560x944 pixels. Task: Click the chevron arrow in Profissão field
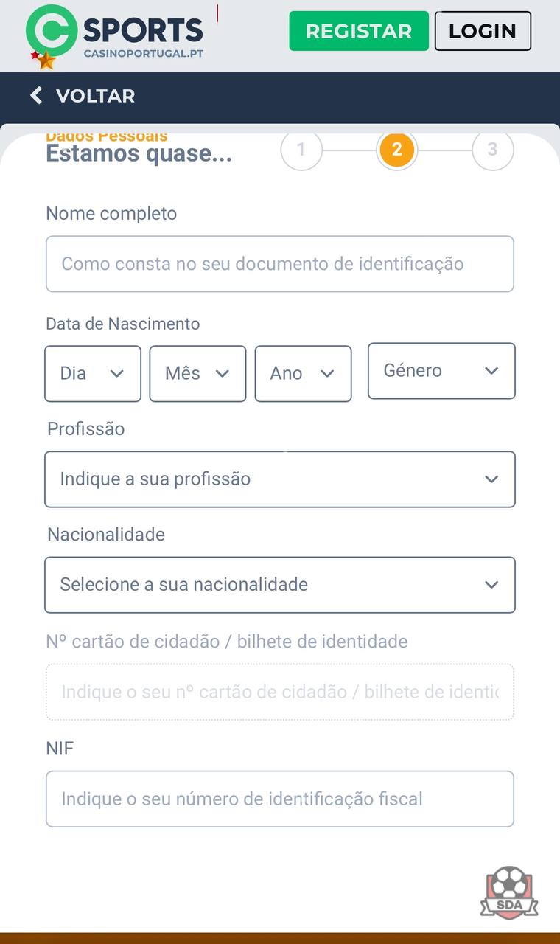pos(491,479)
